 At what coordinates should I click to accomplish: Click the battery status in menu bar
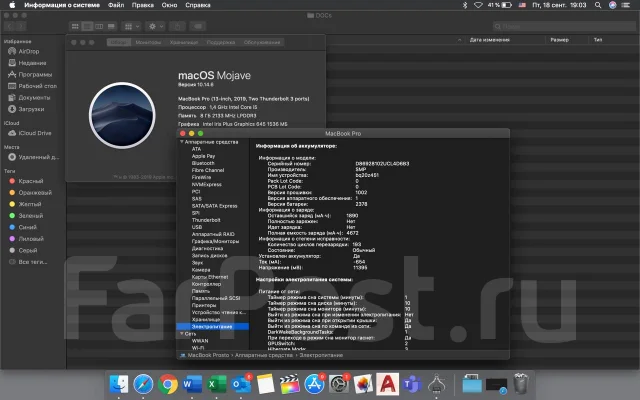pos(500,5)
